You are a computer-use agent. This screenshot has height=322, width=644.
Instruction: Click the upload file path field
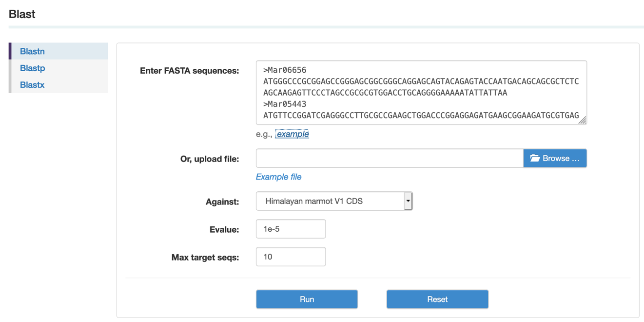pyautogui.click(x=389, y=158)
